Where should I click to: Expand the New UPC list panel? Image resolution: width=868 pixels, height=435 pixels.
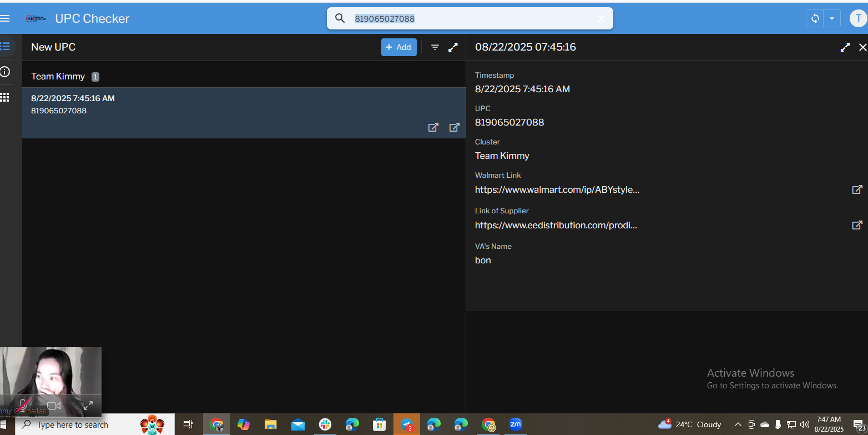coord(453,47)
